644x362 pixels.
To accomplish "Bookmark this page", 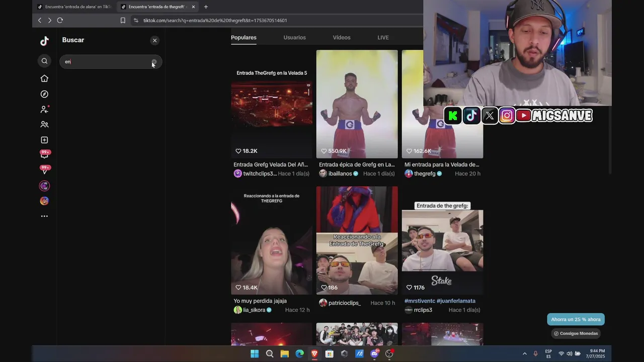I will (123, 20).
